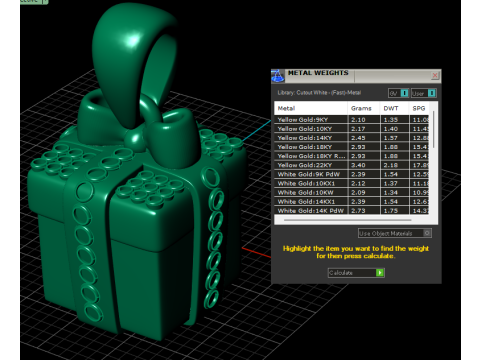Click the Metal Weights title bar
The width and height of the screenshot is (480, 360).
pyautogui.click(x=357, y=76)
